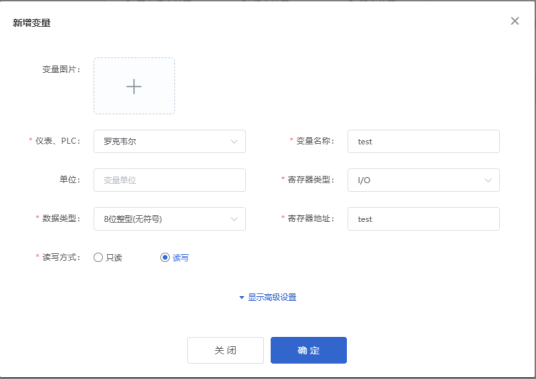Click the chevron arrow of the 仪表、PLC dropdown

pyautogui.click(x=234, y=141)
